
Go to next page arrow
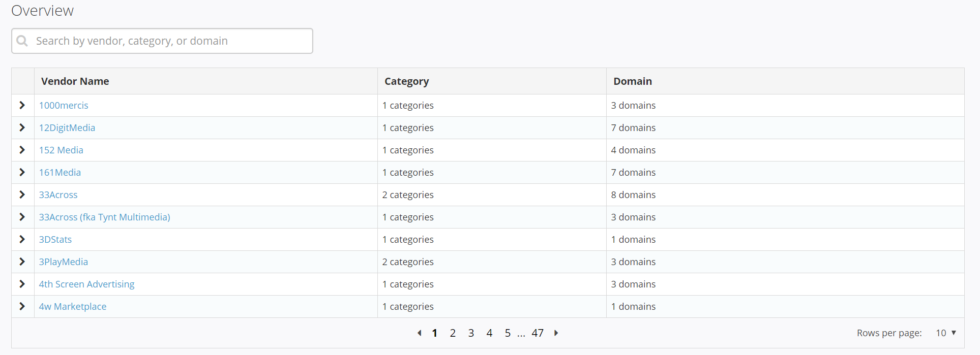coord(556,333)
